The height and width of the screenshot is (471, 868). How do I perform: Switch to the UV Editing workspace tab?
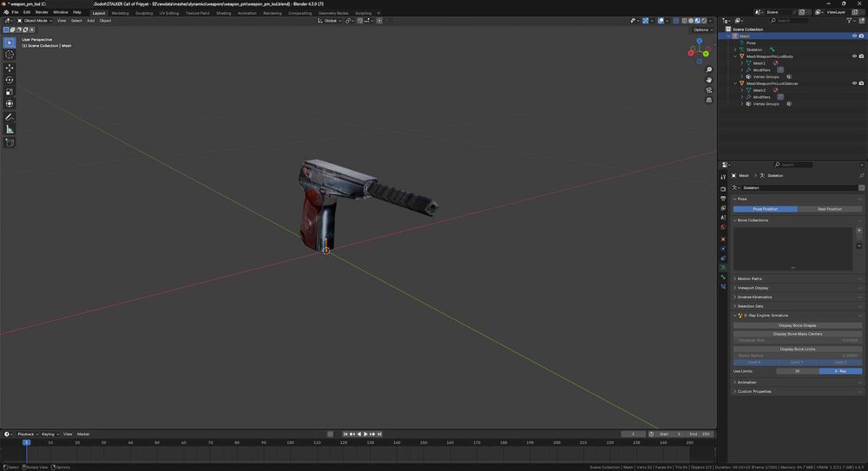tap(169, 13)
